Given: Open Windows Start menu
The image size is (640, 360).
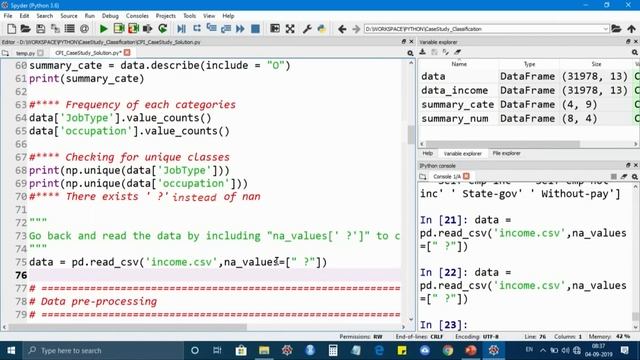Looking at the screenshot, I should point(11,351).
